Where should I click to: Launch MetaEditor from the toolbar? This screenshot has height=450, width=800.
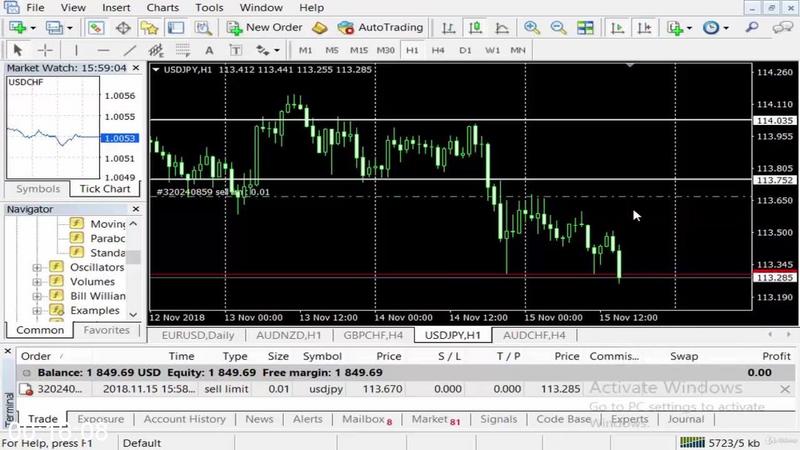[320, 28]
